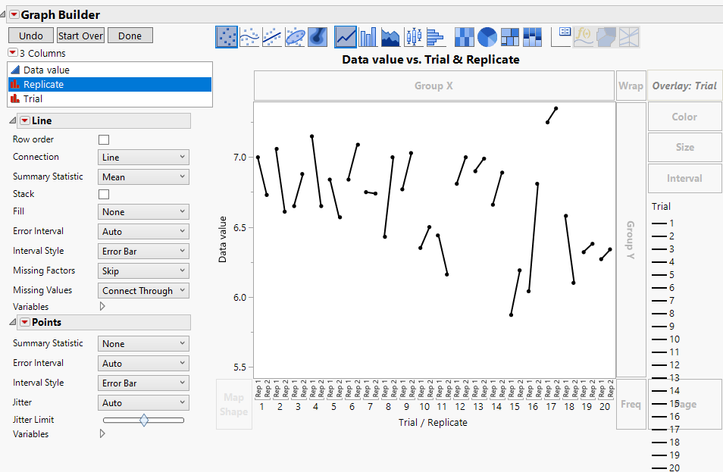The image size is (723, 472).
Task: Select the Replicate column
Action: pyautogui.click(x=110, y=84)
